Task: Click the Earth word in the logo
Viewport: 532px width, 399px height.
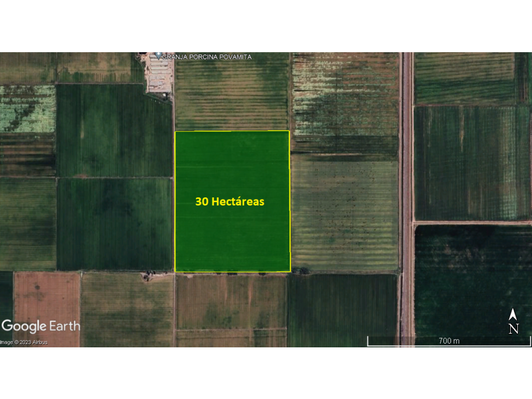Action: pyautogui.click(x=65, y=326)
